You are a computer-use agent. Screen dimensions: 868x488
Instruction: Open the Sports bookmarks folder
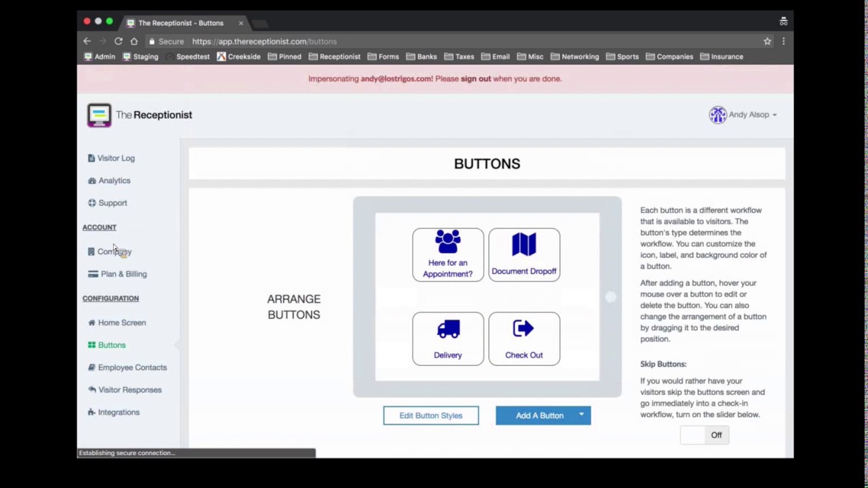623,57
